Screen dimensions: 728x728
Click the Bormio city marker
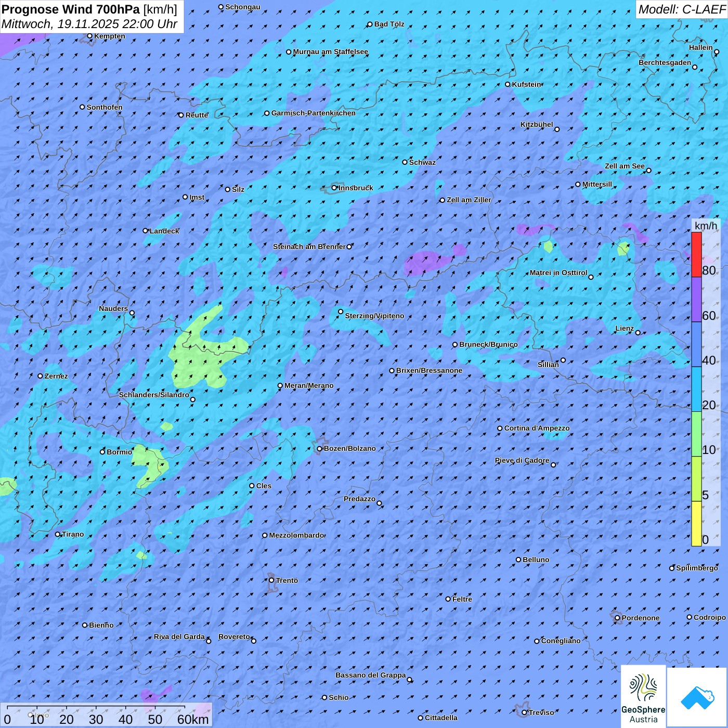(102, 452)
